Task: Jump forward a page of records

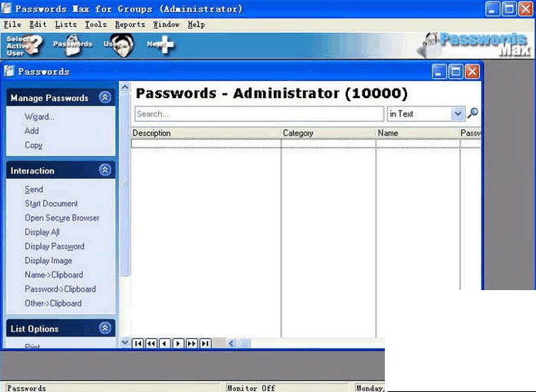Action: click(x=192, y=343)
